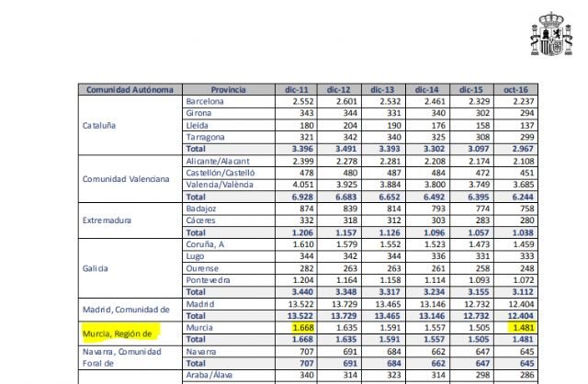588x384 pixels.
Task: Click the Spanish coat of arms emblem
Action: [555, 33]
